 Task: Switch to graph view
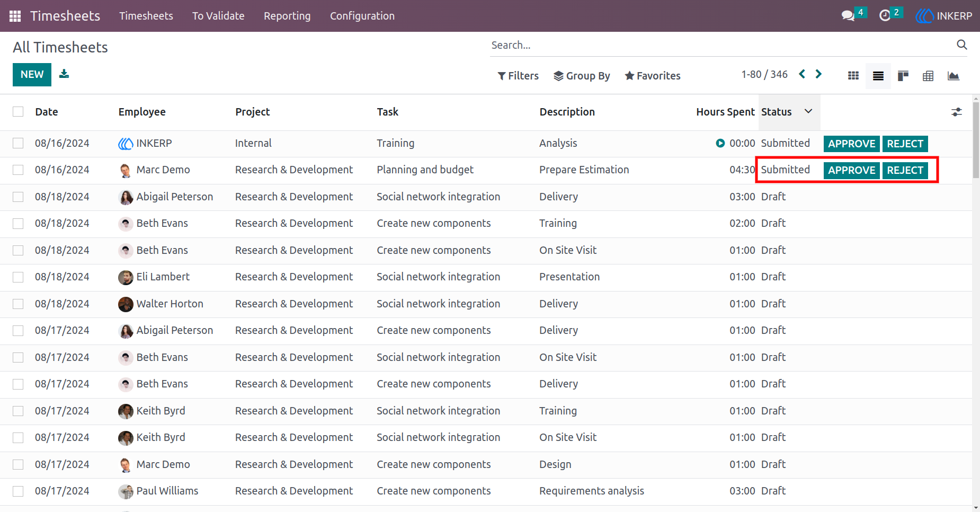click(954, 76)
